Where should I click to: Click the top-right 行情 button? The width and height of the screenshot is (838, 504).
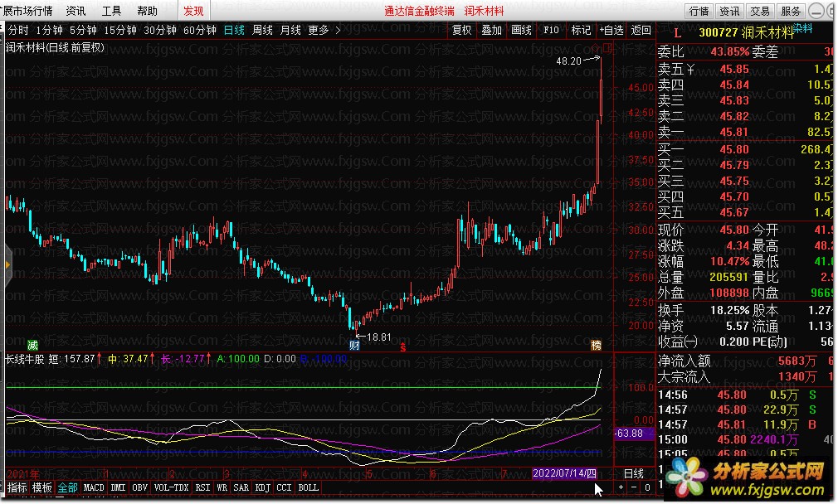[x=699, y=12]
